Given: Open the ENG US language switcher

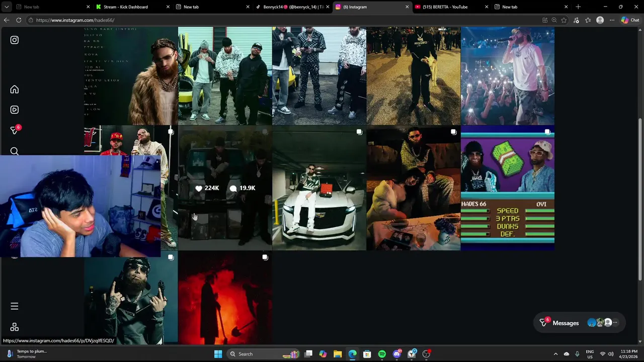Looking at the screenshot, I should (590, 354).
